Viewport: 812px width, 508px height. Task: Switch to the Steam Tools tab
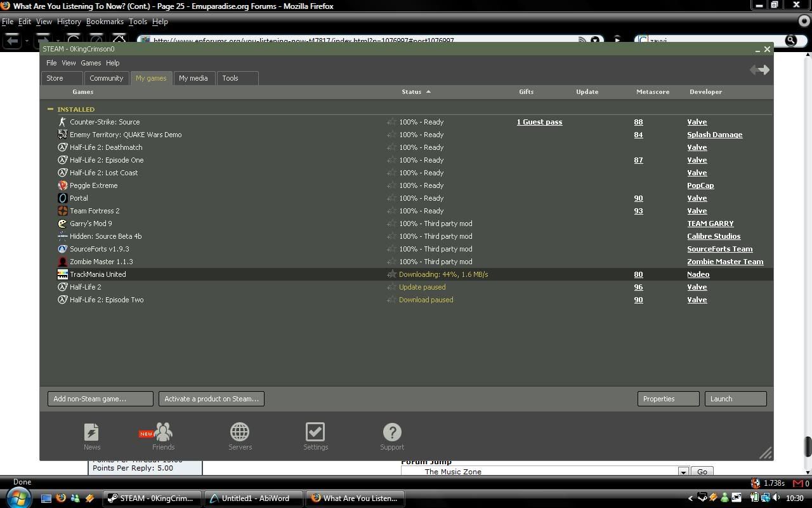point(237,78)
